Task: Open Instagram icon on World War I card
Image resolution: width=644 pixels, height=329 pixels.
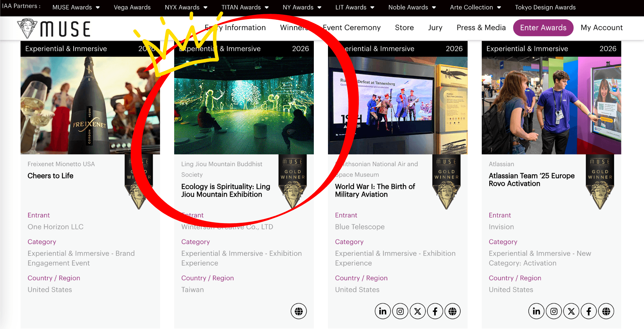Action: point(400,311)
